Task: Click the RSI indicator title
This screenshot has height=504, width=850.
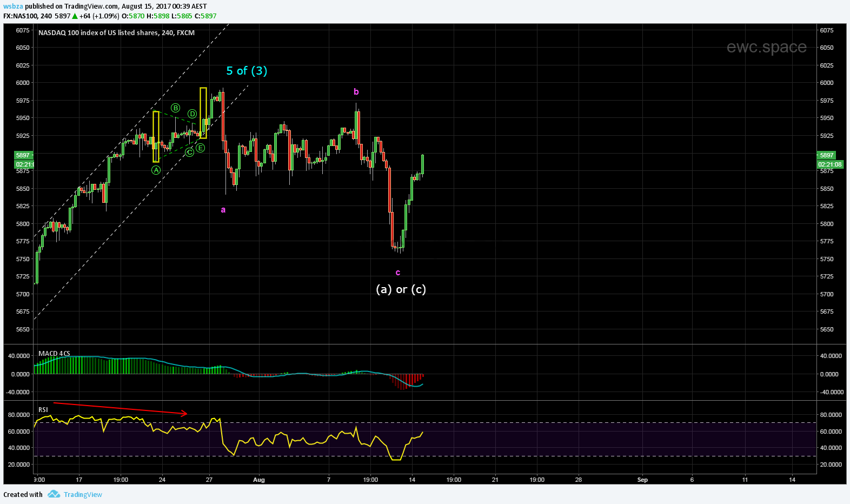Action: coord(43,409)
